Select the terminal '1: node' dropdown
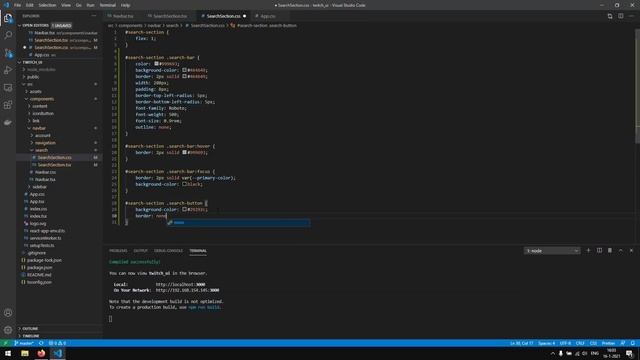This screenshot has width=640, height=360. (x=552, y=251)
